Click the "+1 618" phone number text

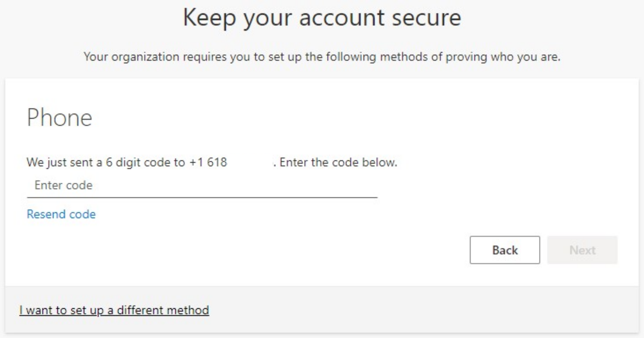208,163
